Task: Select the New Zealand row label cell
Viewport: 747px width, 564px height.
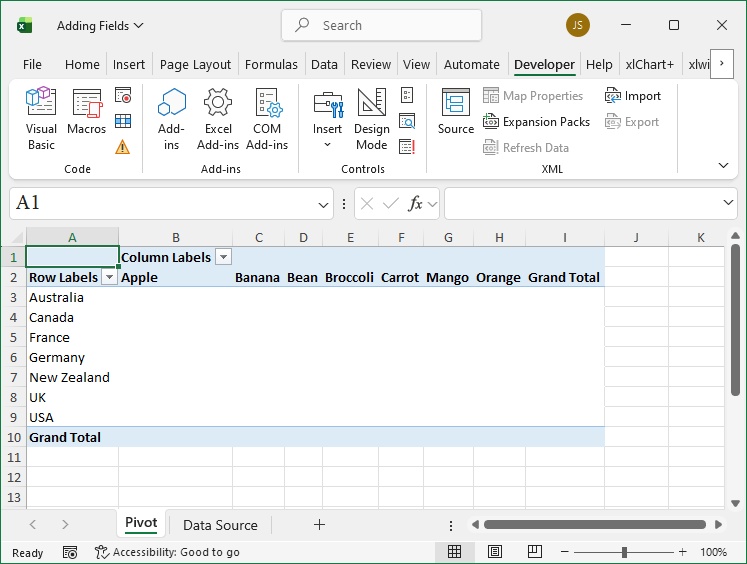Action: click(x=72, y=377)
